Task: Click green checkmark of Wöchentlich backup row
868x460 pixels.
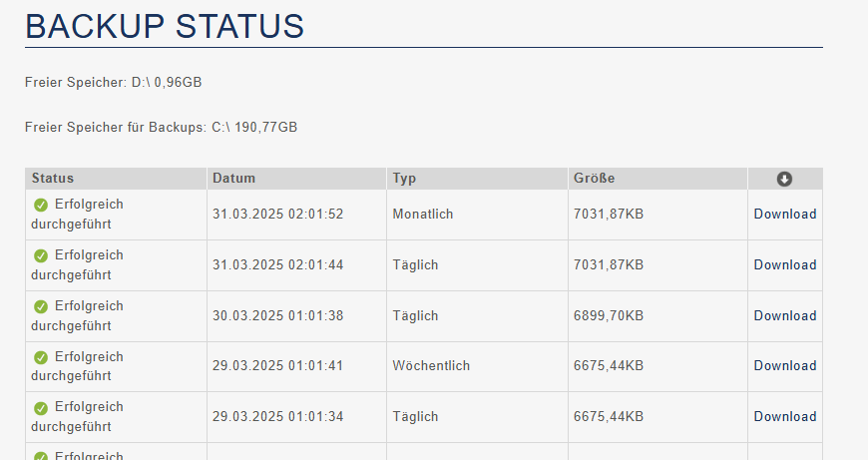Action: [x=41, y=357]
